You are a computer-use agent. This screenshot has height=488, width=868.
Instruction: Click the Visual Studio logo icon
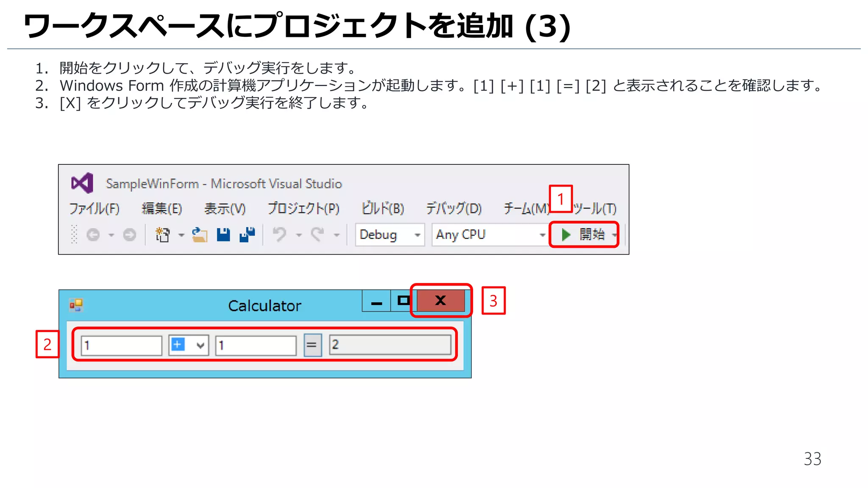(82, 183)
